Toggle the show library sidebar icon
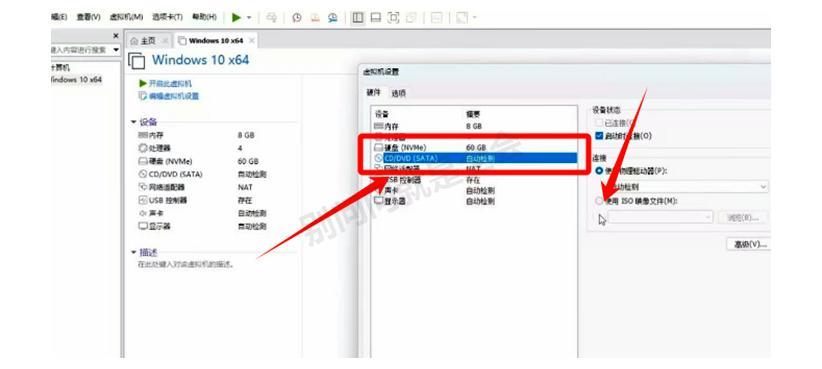This screenshot has width=822, height=369. 358,18
